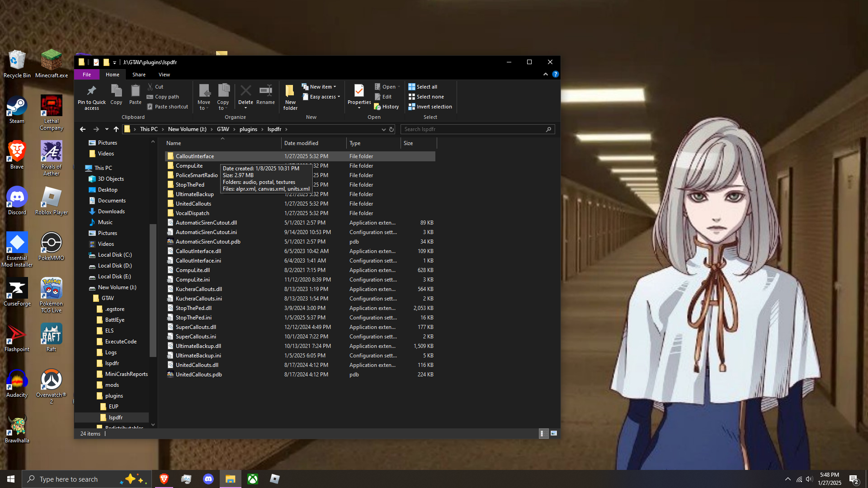Click the History icon in Open group
Screen dimensions: 868x488
click(x=377, y=107)
